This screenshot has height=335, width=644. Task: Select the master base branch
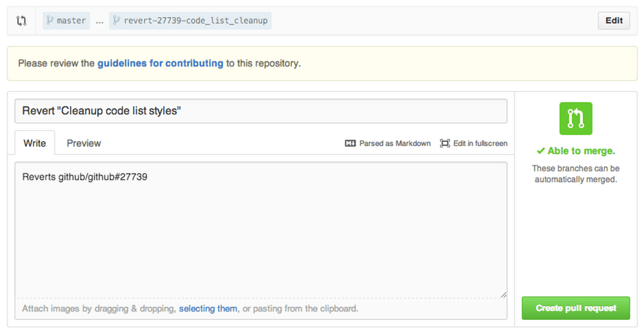click(x=67, y=21)
